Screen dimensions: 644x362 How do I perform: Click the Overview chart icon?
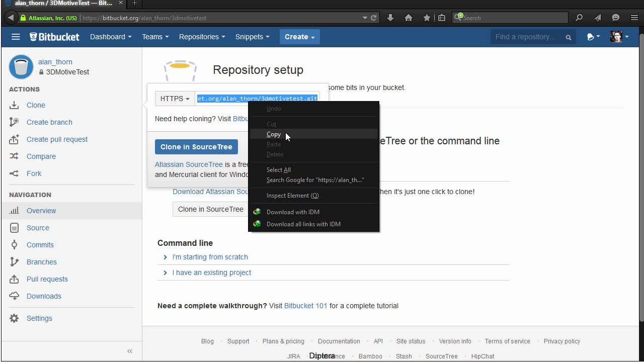[x=14, y=211]
